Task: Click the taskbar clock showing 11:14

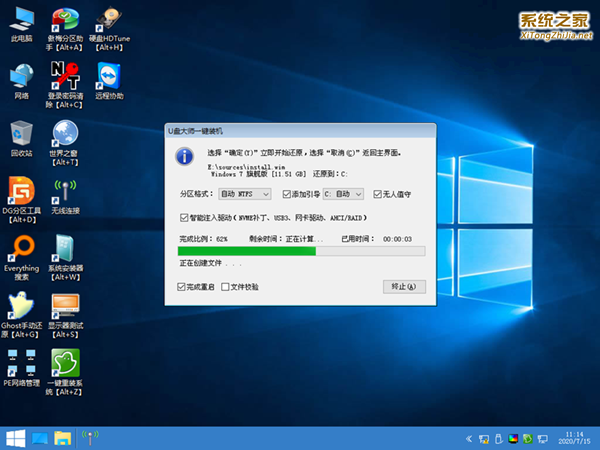Action: (577, 437)
